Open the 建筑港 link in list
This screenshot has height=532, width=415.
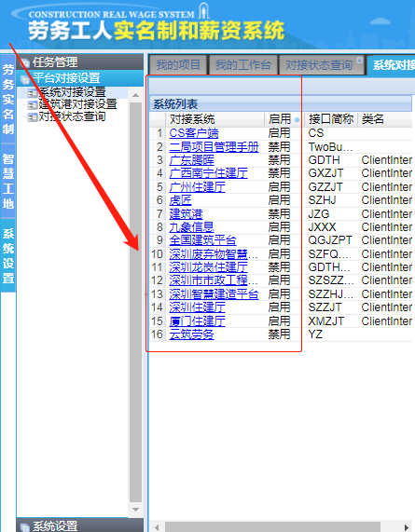click(186, 213)
